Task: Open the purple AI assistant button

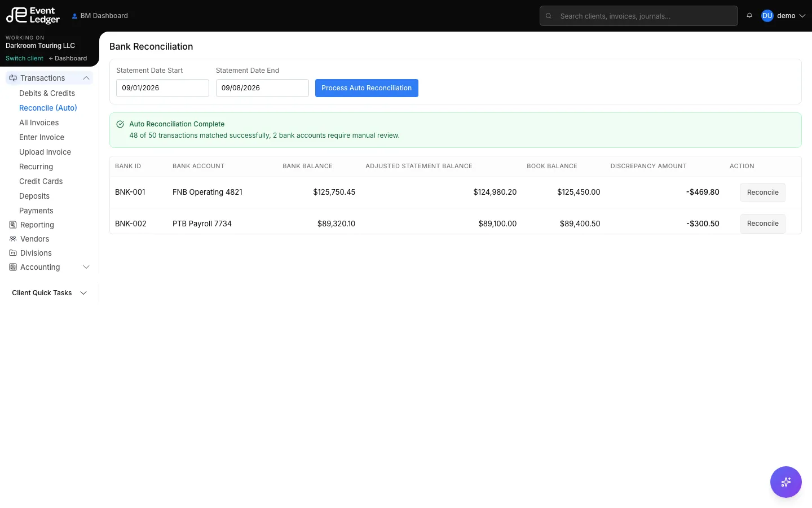Action: coord(785,482)
